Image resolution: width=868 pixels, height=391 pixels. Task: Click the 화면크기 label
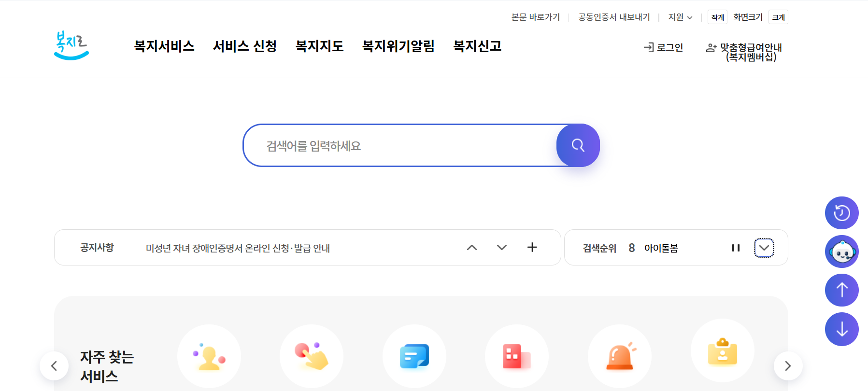(748, 17)
